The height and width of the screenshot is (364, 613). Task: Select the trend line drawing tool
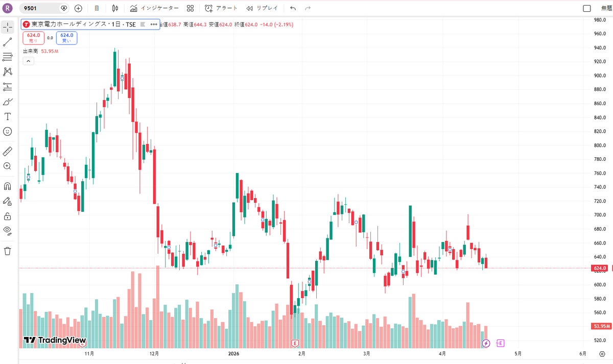(x=8, y=42)
